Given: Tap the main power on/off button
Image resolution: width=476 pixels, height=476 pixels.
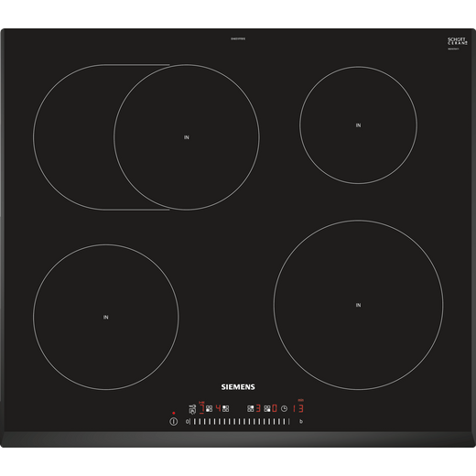Looking at the screenshot, I should (x=174, y=422).
